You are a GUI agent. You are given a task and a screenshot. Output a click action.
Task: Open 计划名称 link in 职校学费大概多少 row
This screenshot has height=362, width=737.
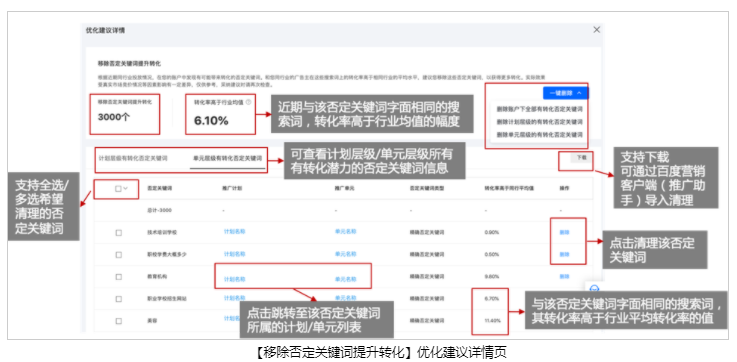[235, 254]
